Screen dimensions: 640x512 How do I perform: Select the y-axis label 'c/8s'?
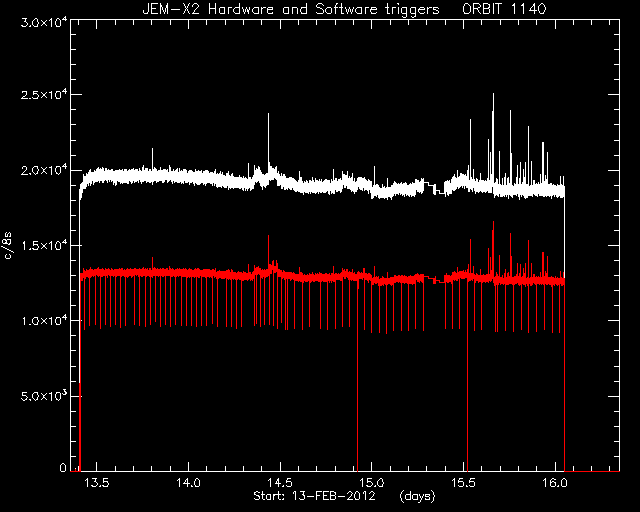(x=8, y=246)
